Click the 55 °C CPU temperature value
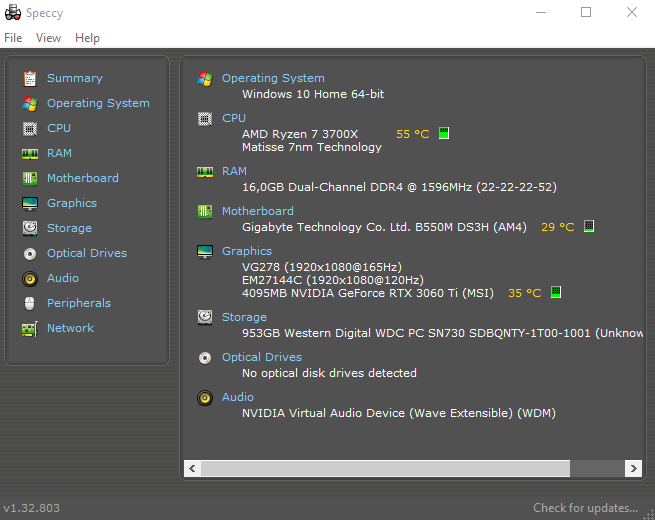The image size is (655, 520). coord(413,134)
